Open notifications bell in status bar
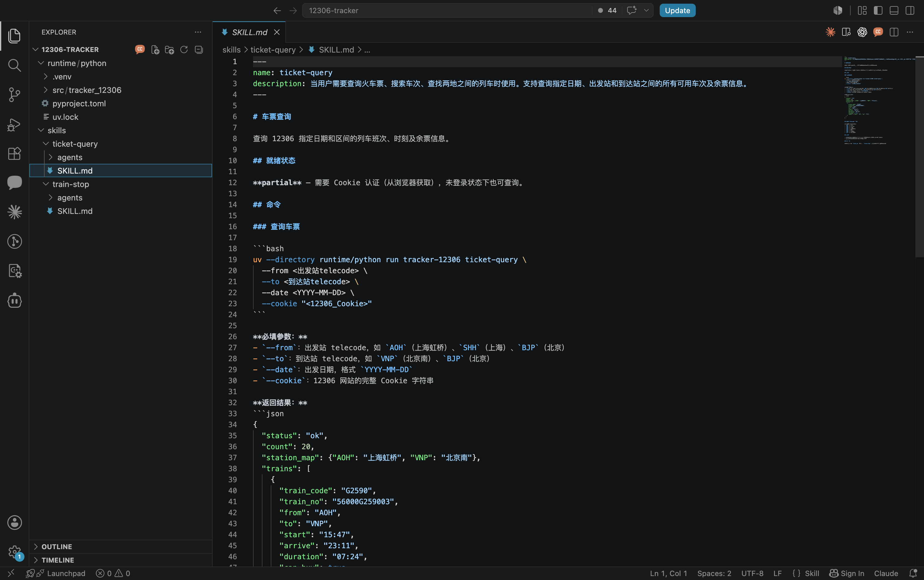This screenshot has width=924, height=580. 913,573
